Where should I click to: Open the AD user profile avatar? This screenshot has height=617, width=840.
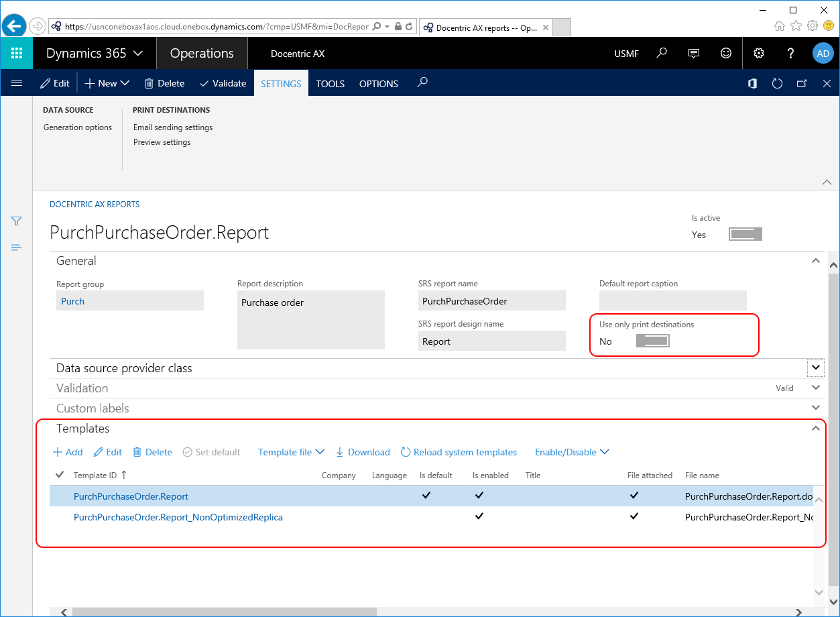click(823, 54)
